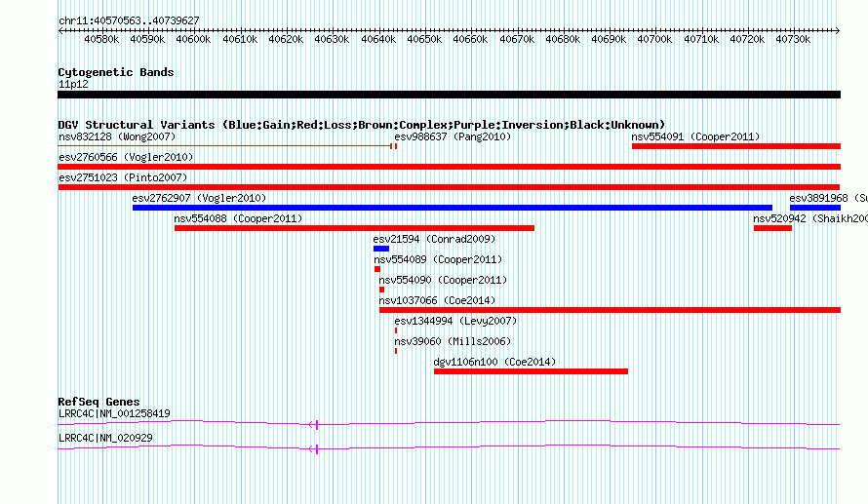Click the chr11:40570563..40739627 coordinate label
Viewport: 868px width, 504px height.
point(129,20)
